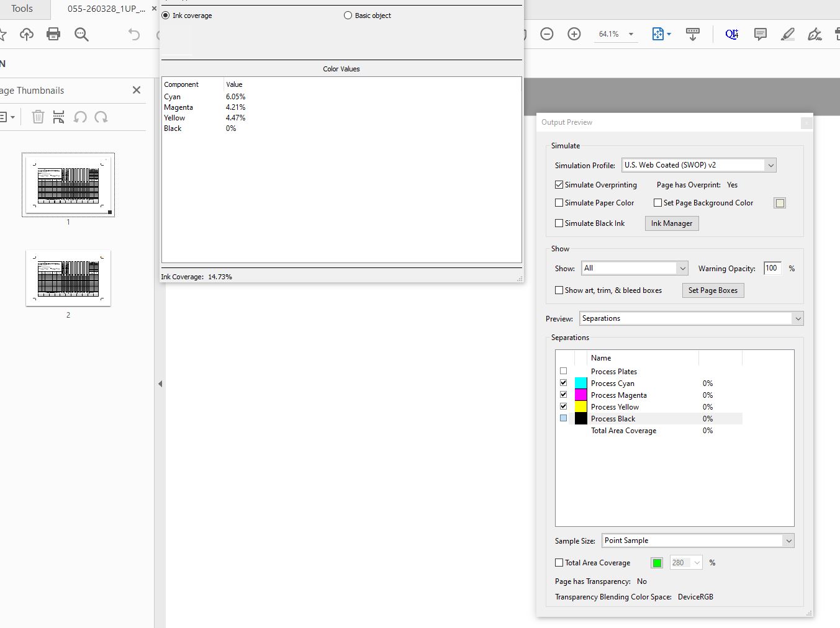Uncheck Process Cyan separation

click(564, 383)
